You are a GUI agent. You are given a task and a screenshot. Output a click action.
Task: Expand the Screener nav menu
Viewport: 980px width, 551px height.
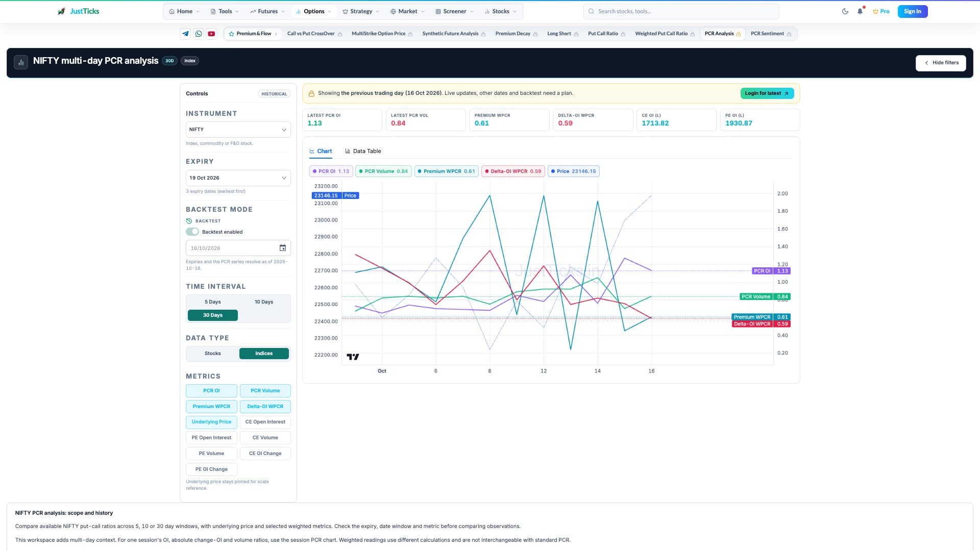(x=454, y=11)
